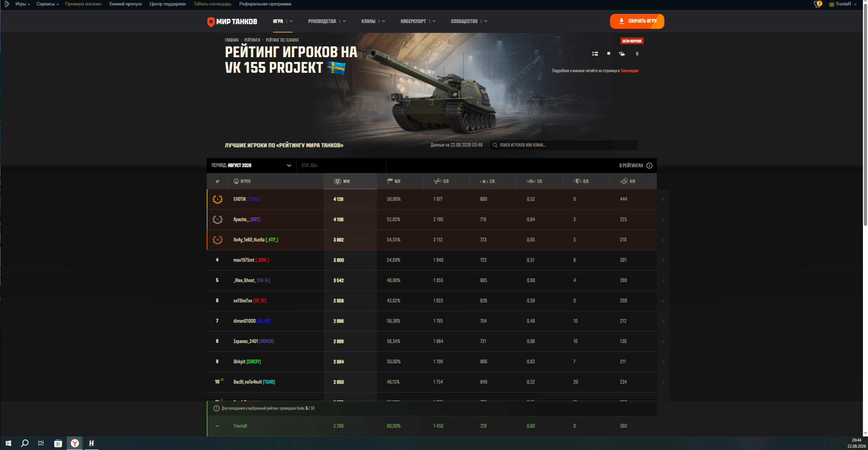Click the info icon beside О рейтингах
The width and height of the screenshot is (868, 450).
pos(649,166)
